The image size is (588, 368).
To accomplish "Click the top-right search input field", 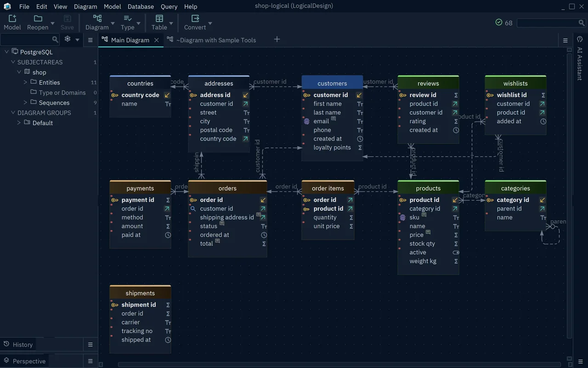I will coord(548,23).
